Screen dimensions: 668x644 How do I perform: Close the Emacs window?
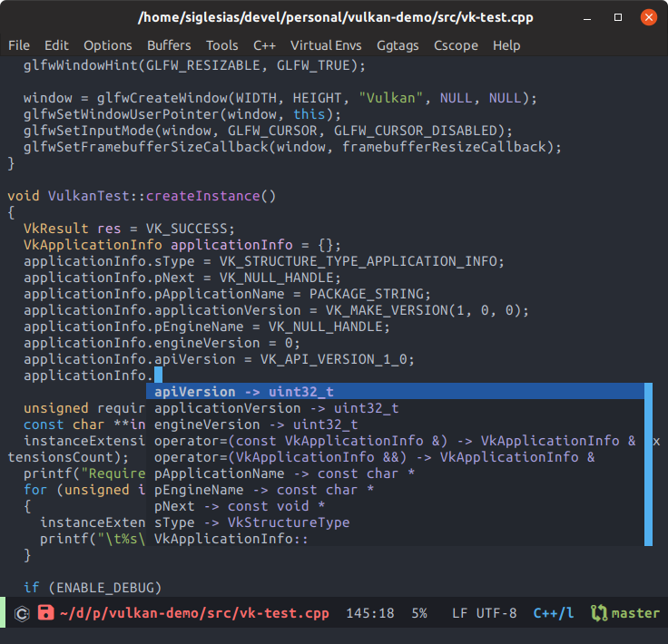[648, 17]
